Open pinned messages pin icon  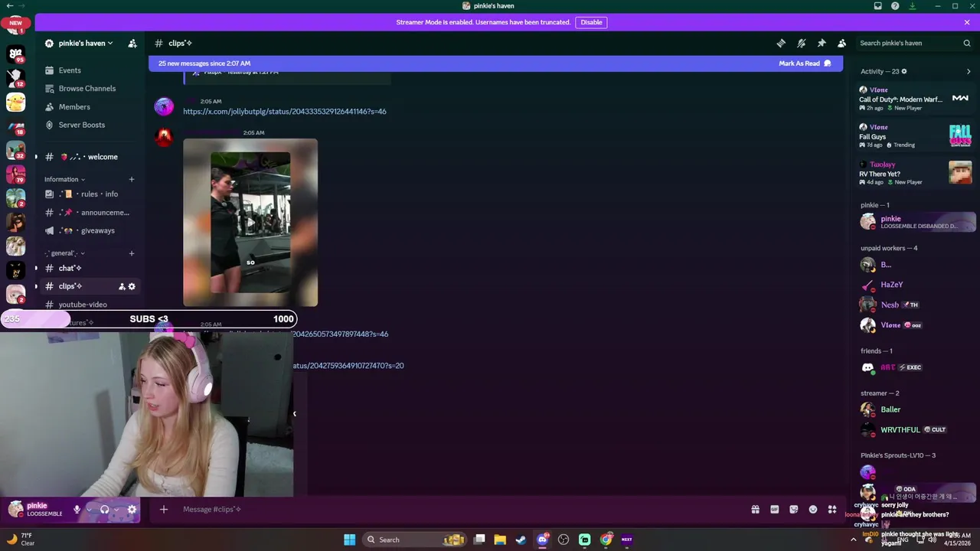(x=822, y=44)
